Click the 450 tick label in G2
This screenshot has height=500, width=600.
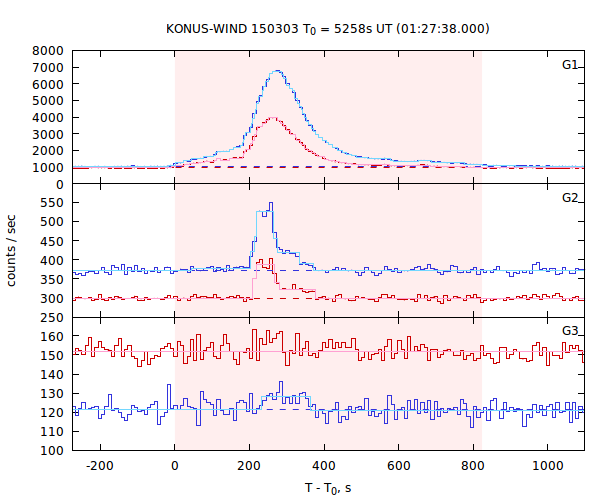52,241
